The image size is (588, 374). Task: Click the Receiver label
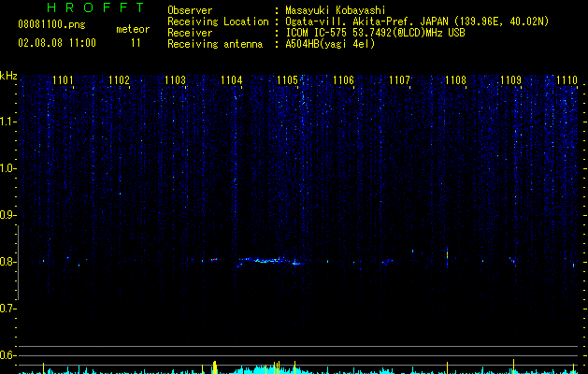pos(190,33)
